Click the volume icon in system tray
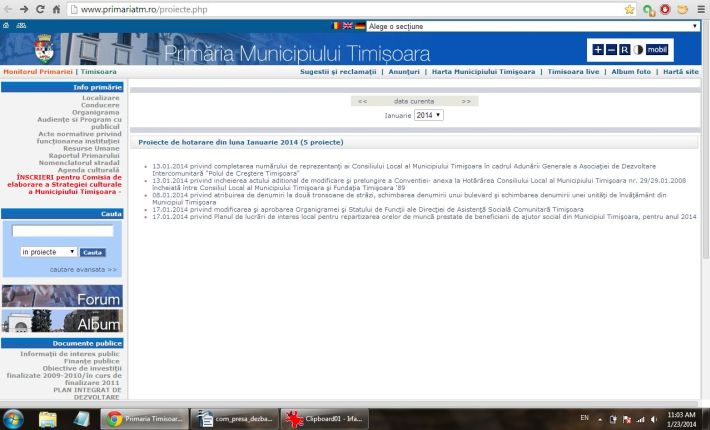This screenshot has height=430, width=710. [x=654, y=420]
